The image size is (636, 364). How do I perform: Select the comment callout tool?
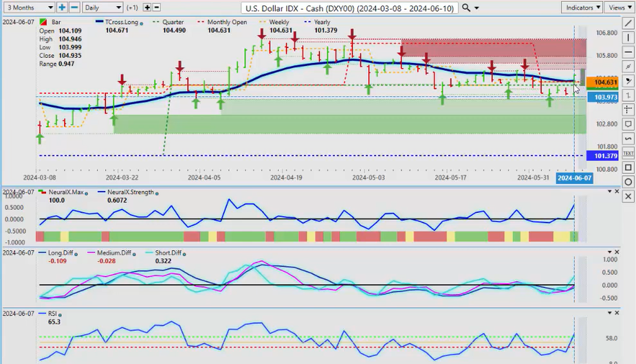point(628,124)
